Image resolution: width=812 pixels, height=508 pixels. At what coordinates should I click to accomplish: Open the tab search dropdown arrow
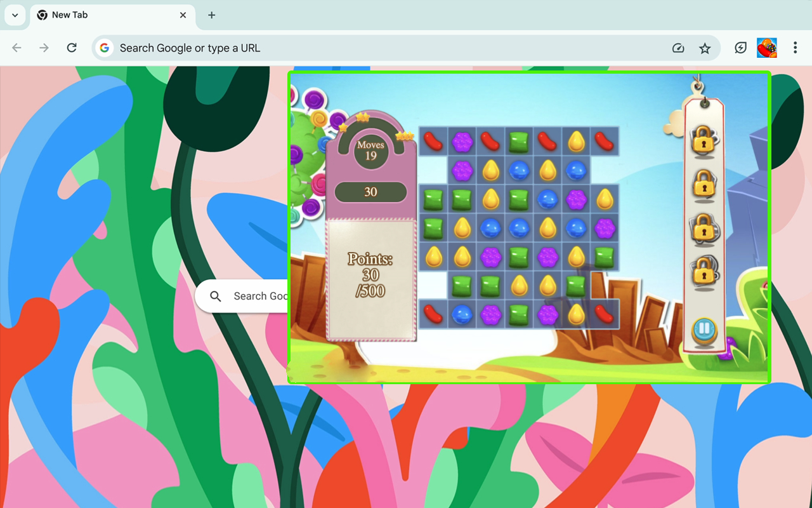pyautogui.click(x=15, y=15)
